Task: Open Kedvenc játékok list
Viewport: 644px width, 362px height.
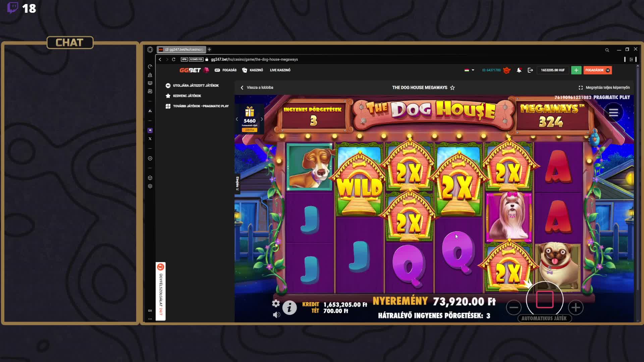Action: 183,96
